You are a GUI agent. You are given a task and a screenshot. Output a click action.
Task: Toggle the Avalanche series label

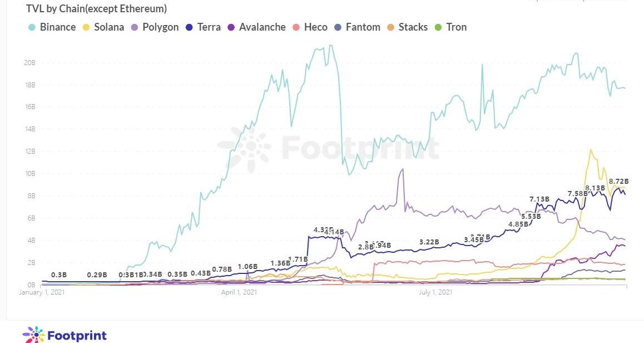[x=262, y=27]
